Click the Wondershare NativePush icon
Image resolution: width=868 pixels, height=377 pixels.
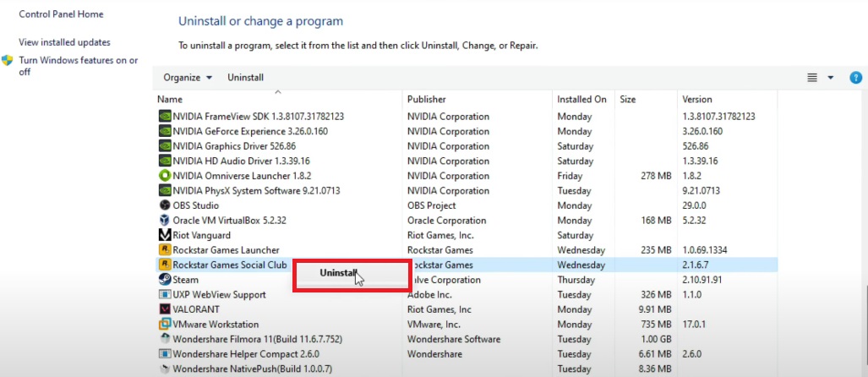(165, 369)
